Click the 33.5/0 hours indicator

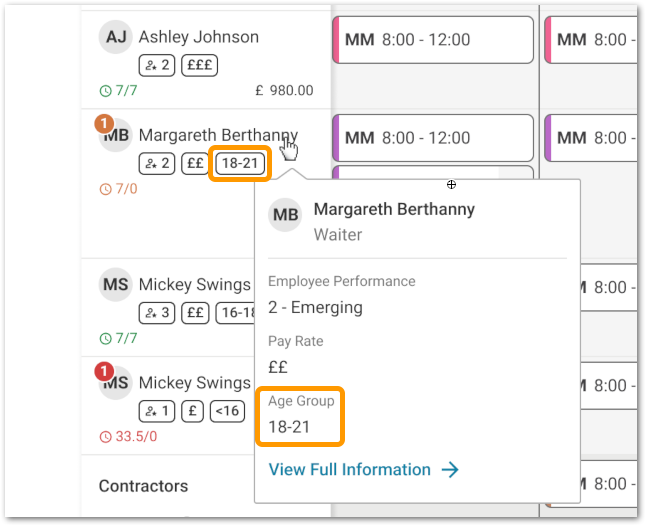(128, 436)
